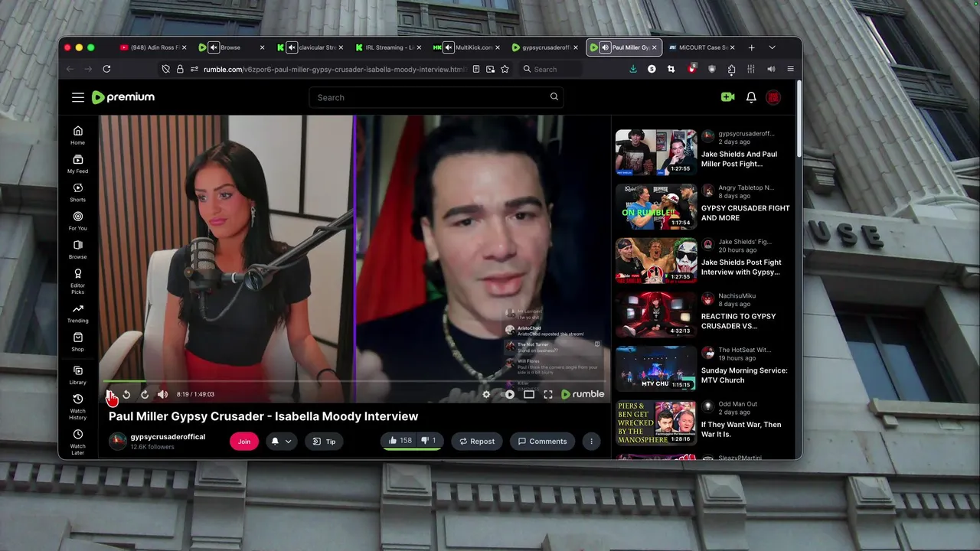Open the video three-dot options menu

(591, 441)
